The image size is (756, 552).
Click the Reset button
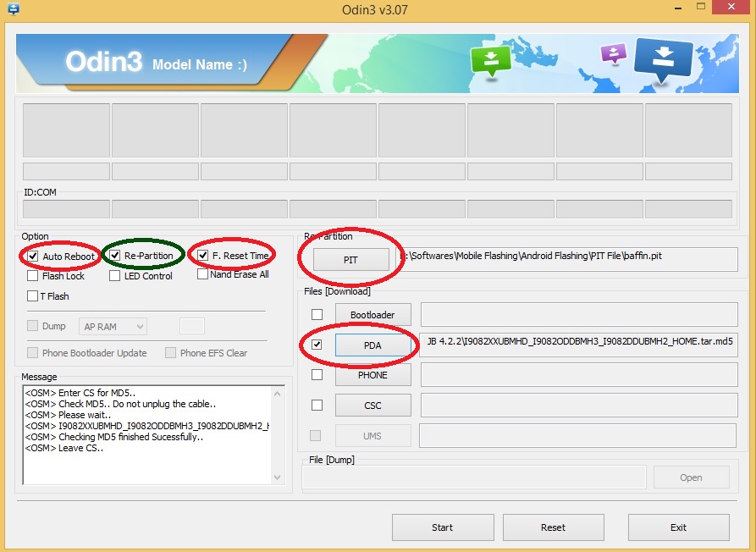click(554, 527)
